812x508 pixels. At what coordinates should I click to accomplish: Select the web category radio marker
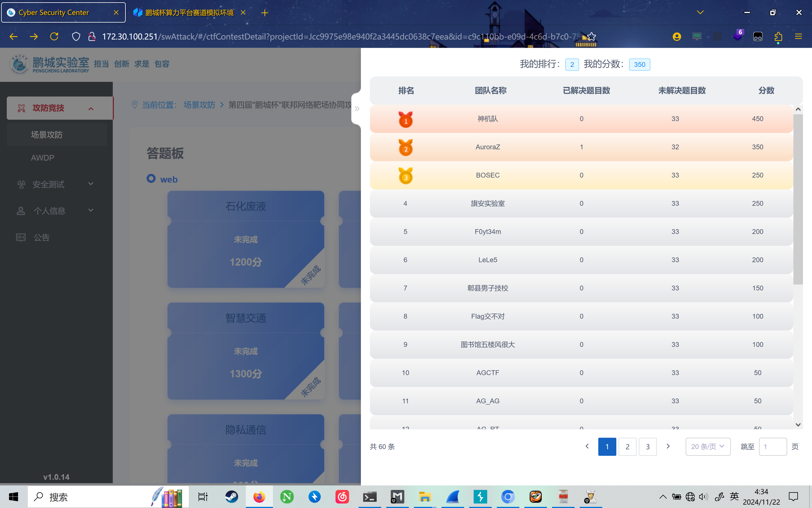pos(151,178)
